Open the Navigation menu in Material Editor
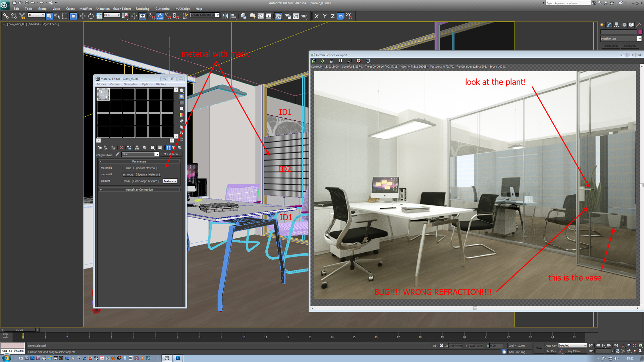Viewport: 644px width, 362px height. [131, 84]
